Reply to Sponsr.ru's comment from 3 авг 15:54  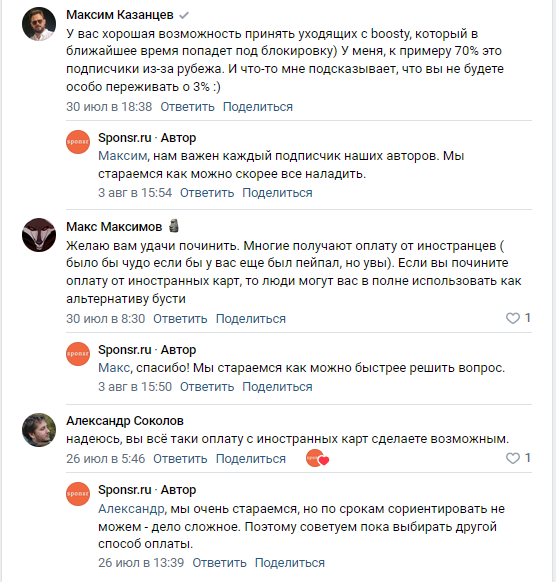207,193
